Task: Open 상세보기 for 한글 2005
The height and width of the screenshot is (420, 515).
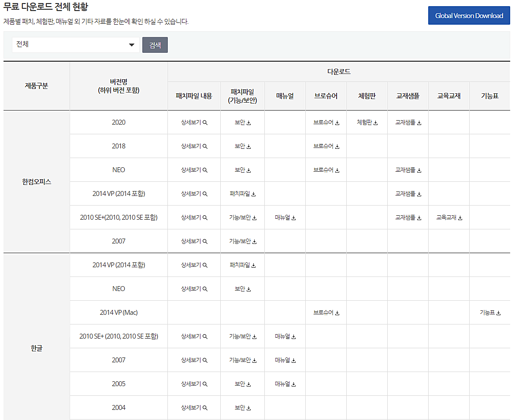Action: pos(194,384)
